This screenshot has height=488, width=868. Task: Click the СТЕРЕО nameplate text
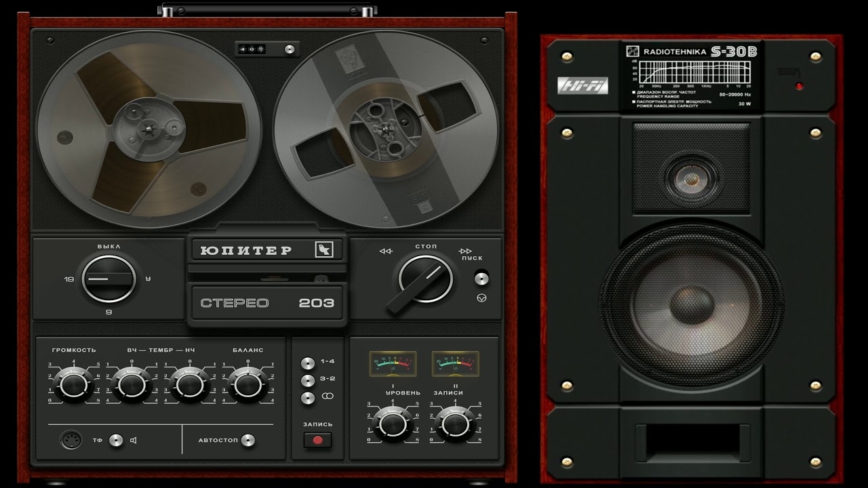click(x=235, y=303)
